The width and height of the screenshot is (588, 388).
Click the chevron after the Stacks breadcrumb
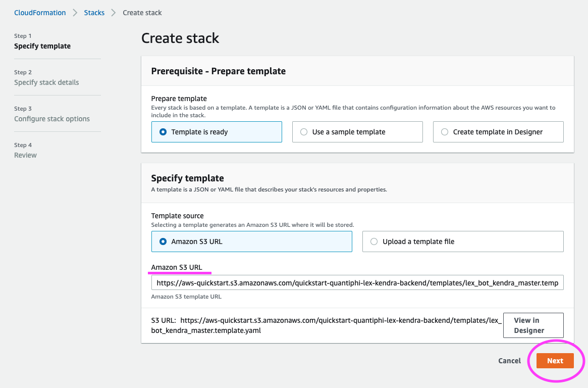(114, 13)
